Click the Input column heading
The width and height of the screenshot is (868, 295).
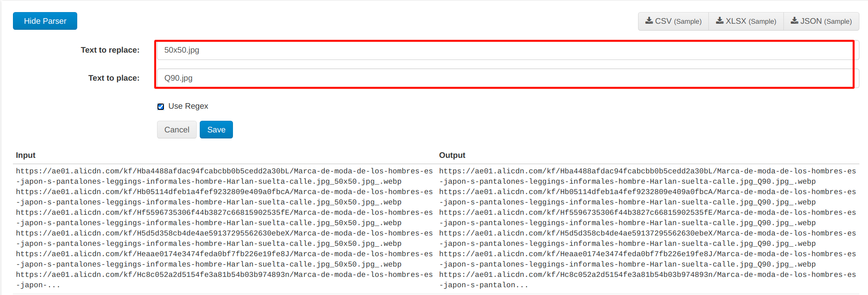point(25,155)
